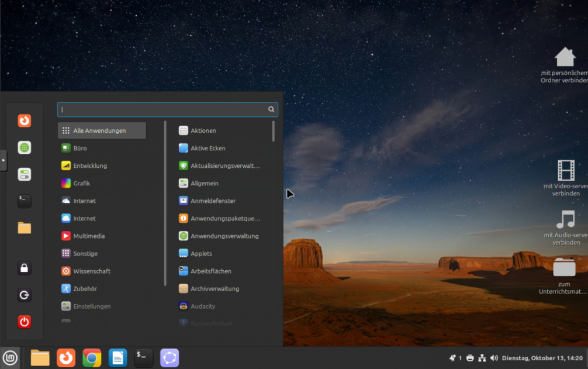This screenshot has width=588, height=369.
Task: Open Terminal from the taskbar
Action: pos(144,358)
